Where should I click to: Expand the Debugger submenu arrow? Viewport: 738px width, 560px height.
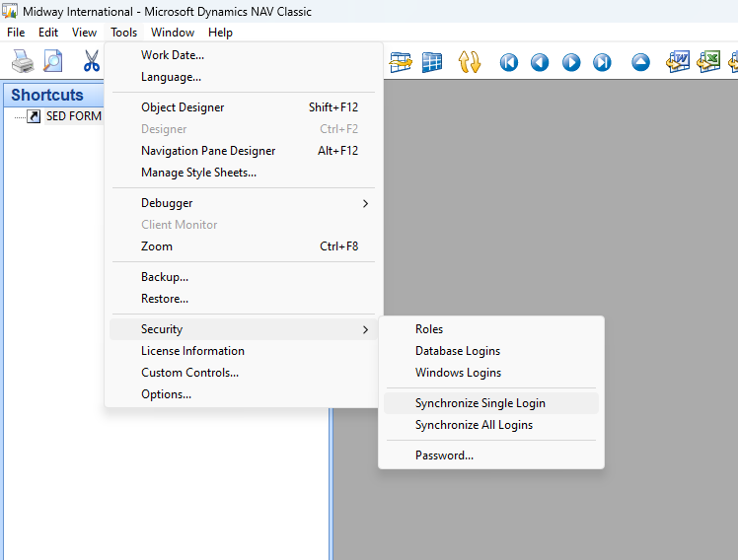tap(365, 203)
